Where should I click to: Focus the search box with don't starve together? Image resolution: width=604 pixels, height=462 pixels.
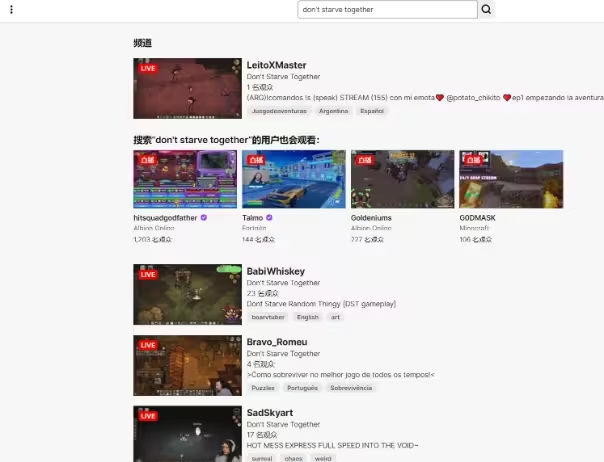(x=388, y=9)
